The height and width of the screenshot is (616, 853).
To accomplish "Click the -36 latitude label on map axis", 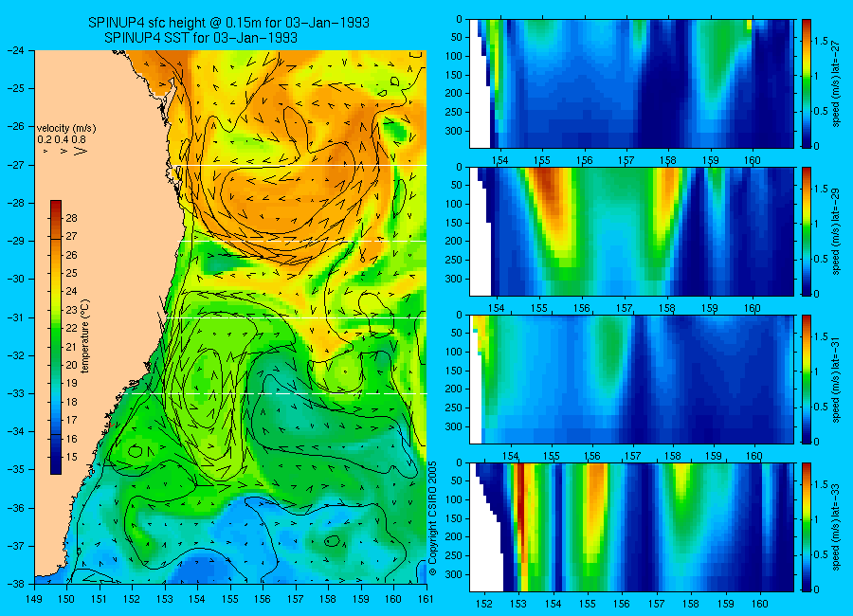I will 17,507.
